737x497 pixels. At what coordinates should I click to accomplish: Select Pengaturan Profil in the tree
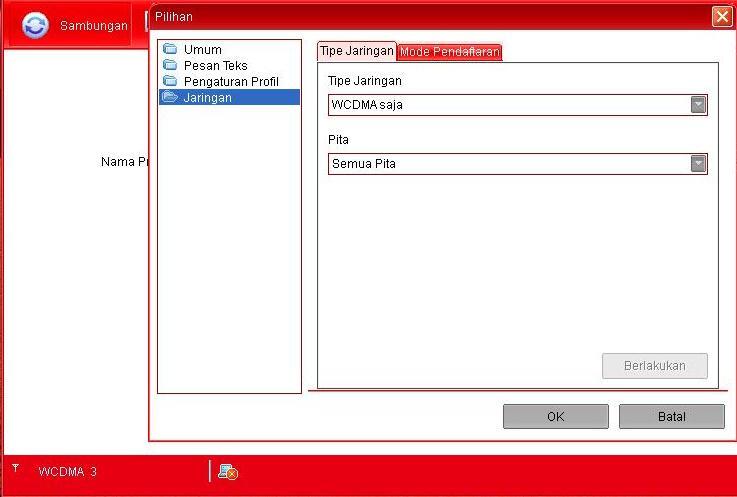[x=231, y=81]
